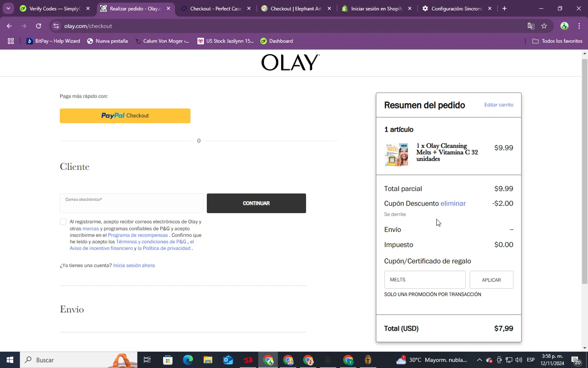Open US Stock Jazilynn bookmark
Viewport: 588px width, 368px height.
point(225,41)
